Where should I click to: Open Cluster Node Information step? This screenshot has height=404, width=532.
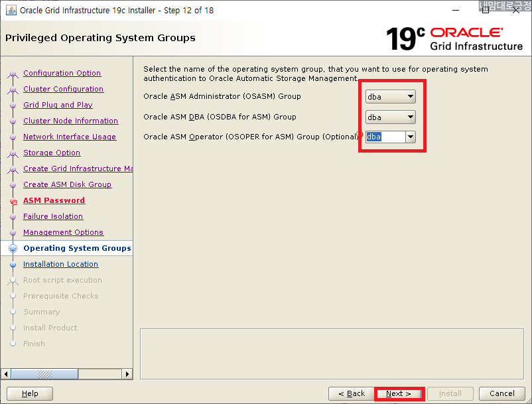pyautogui.click(x=70, y=121)
